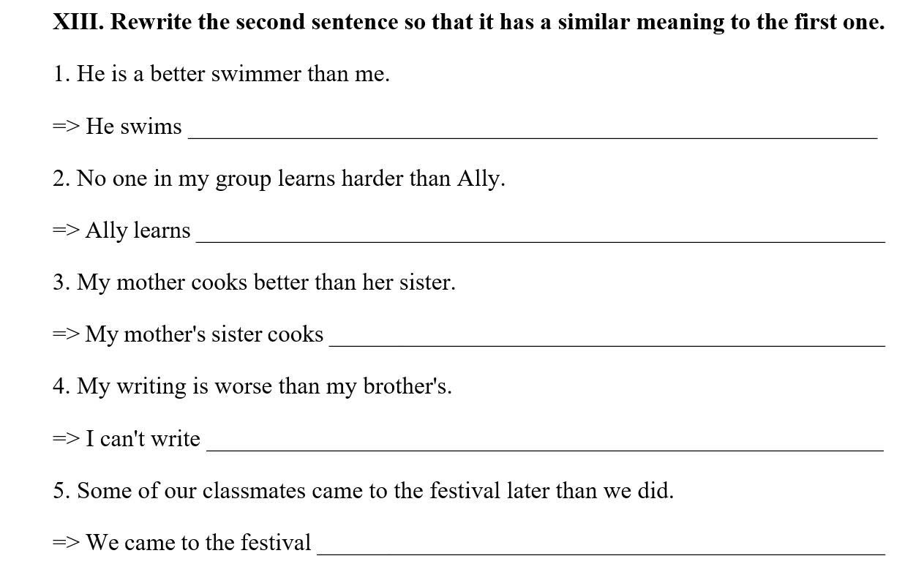Screen dimensions: 924x575
Task: Click the name 'Ally.' ending sentence 2
Action: point(481,178)
